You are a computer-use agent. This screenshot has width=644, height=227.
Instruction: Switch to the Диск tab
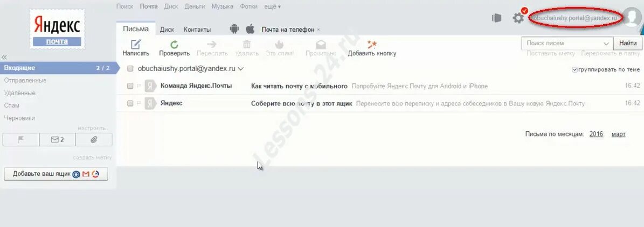(x=167, y=30)
